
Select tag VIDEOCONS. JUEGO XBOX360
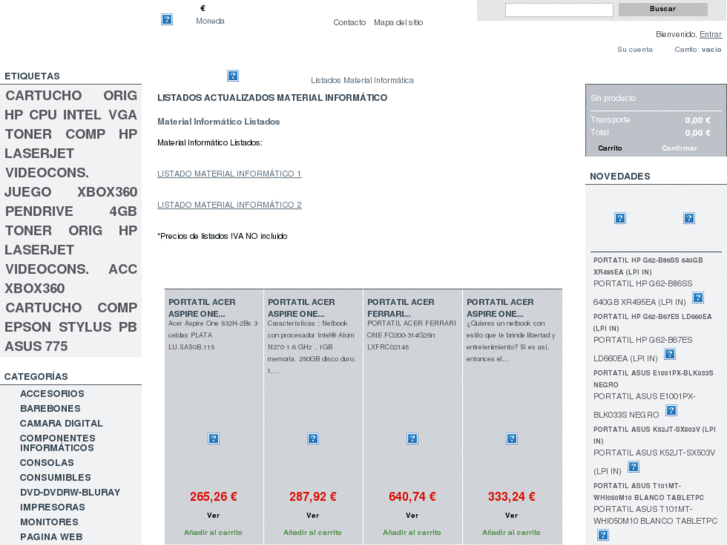[71, 182]
